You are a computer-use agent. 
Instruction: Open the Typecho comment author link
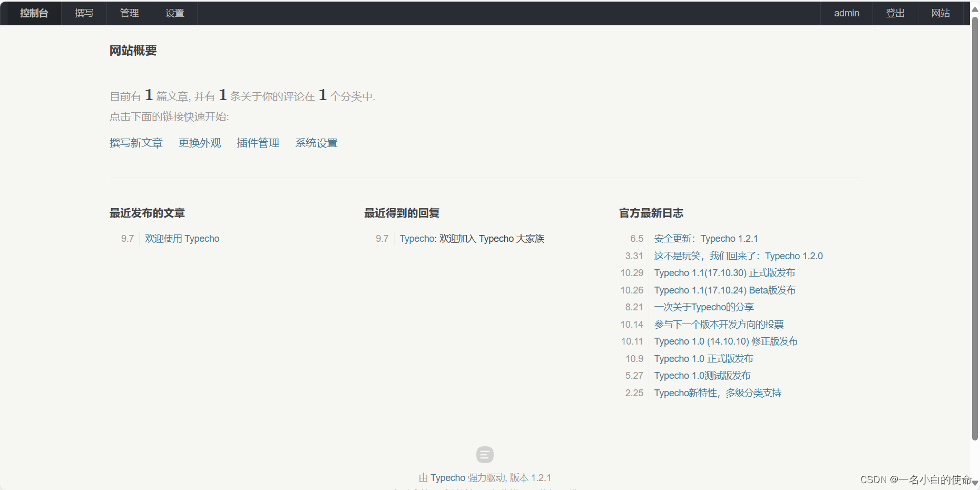point(417,239)
